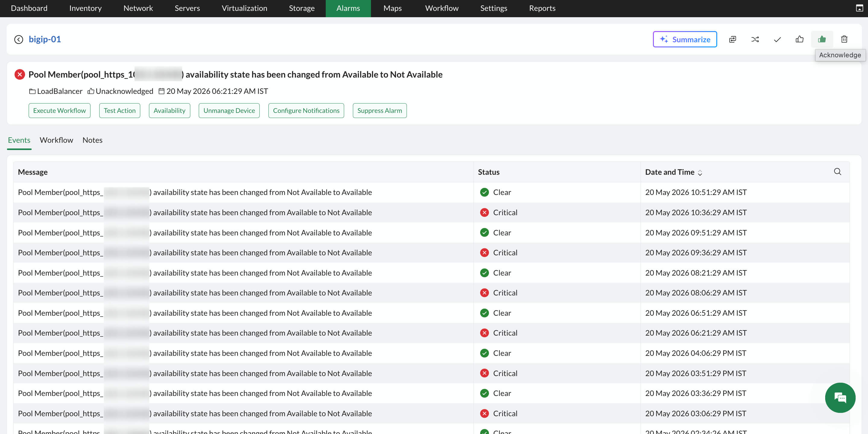Click the alarm title about Available to Not Available

click(235, 74)
